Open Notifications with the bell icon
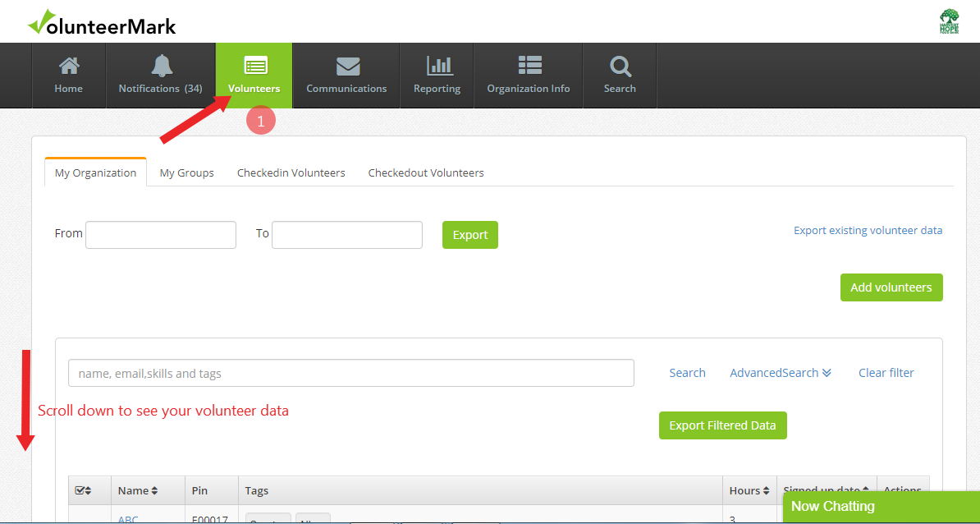The width and height of the screenshot is (980, 524). [161, 76]
